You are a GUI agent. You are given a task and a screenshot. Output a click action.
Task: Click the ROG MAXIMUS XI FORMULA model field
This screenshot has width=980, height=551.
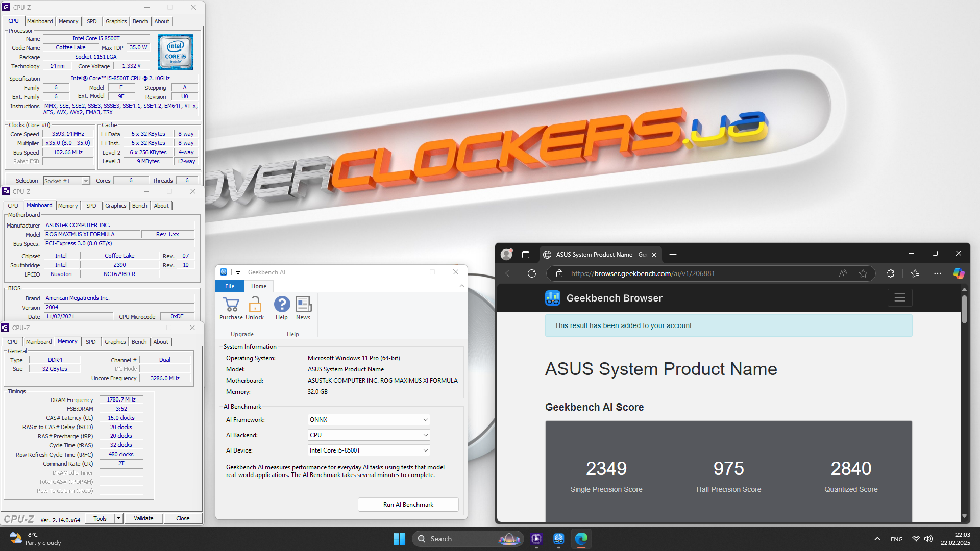(92, 235)
